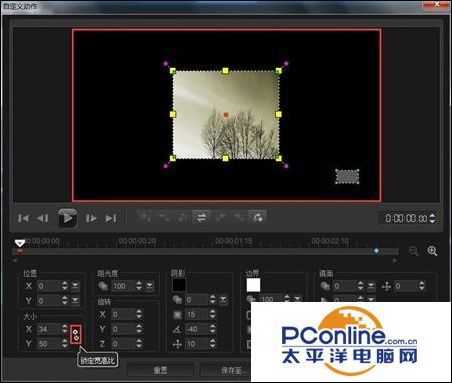Click the greyed add keyframe icon

[144, 218]
